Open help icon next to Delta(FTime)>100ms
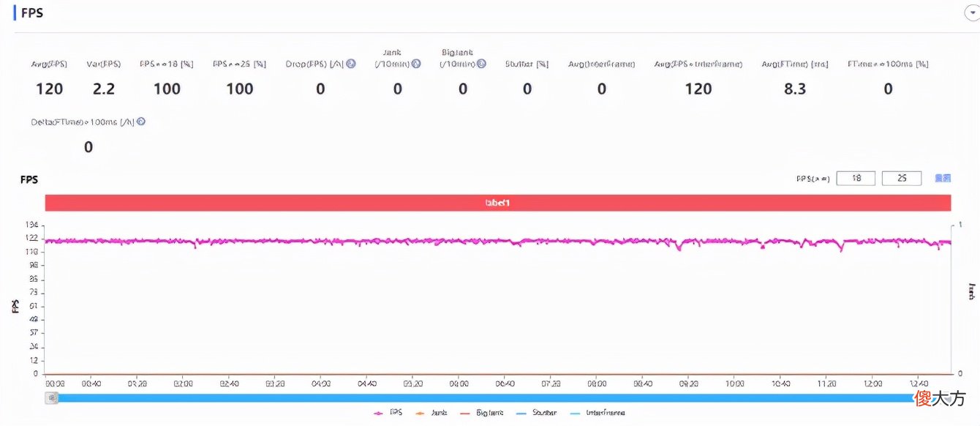Image resolution: width=980 pixels, height=426 pixels. [x=141, y=122]
